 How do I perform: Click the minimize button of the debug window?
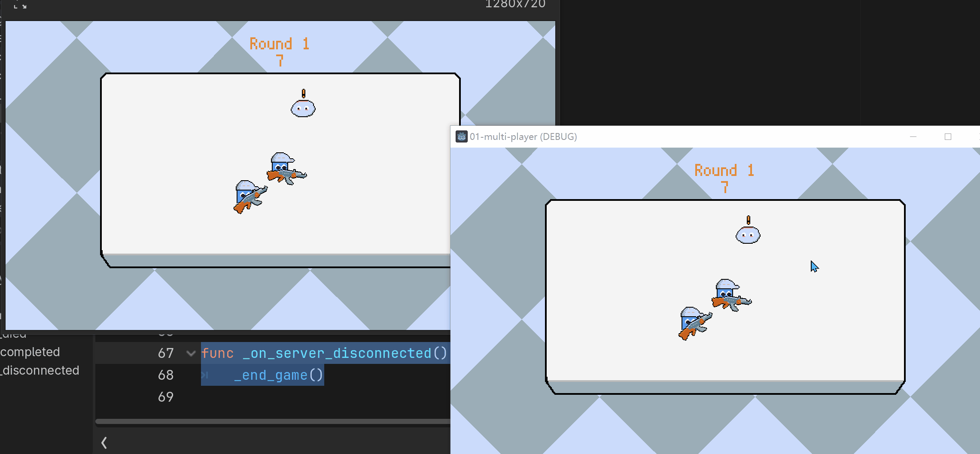pyautogui.click(x=913, y=136)
